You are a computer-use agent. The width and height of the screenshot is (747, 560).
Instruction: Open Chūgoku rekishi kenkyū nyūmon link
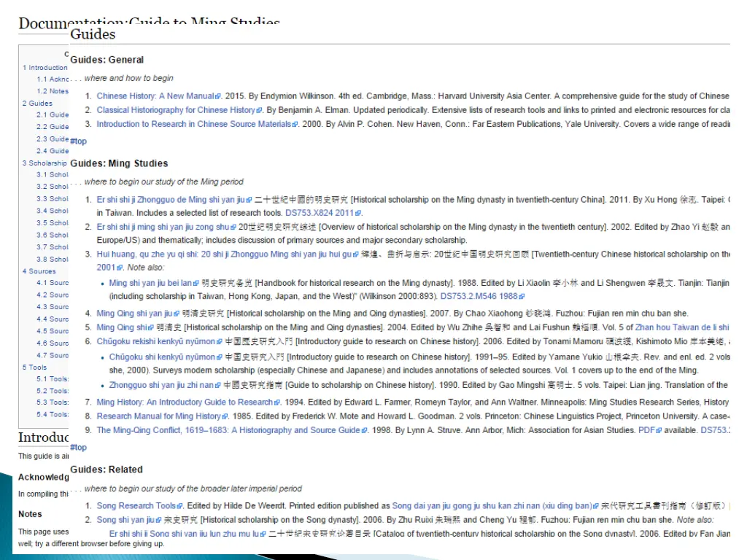(x=156, y=341)
